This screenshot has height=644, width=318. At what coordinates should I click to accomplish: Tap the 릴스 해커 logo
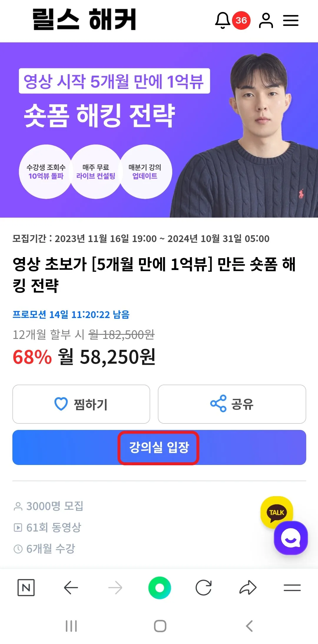click(x=84, y=19)
